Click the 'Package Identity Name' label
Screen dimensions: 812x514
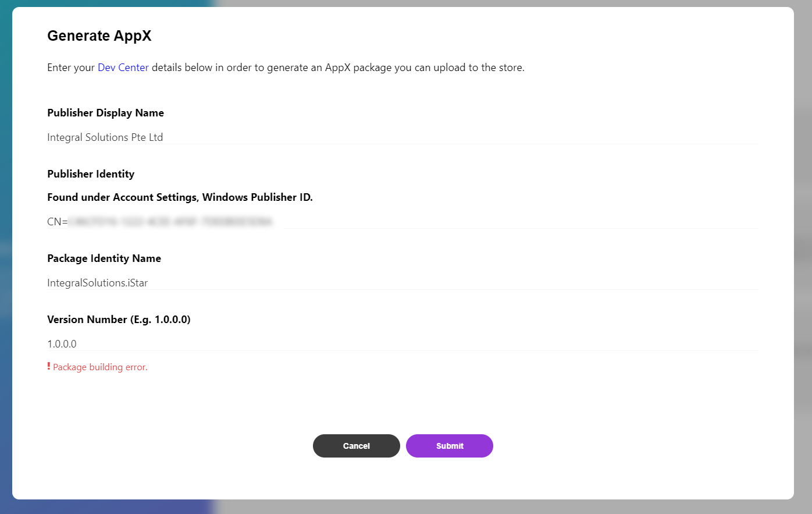[104, 258]
